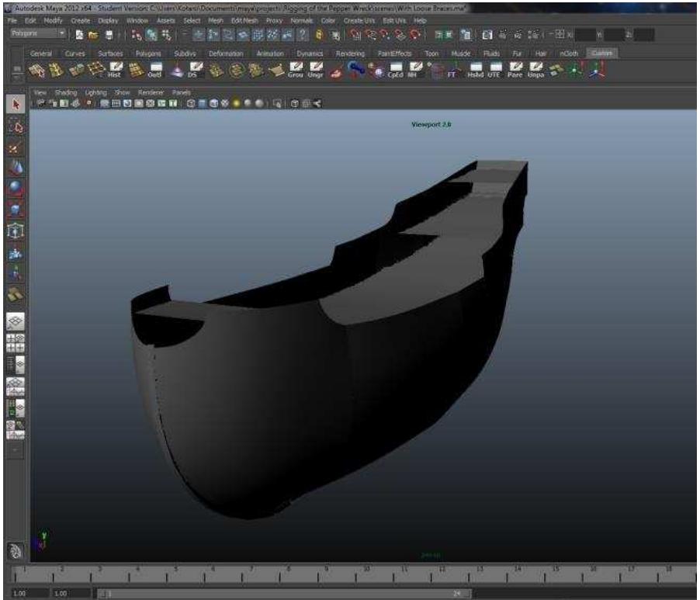Open the viewport Shading menu
700x600 pixels.
click(x=66, y=92)
